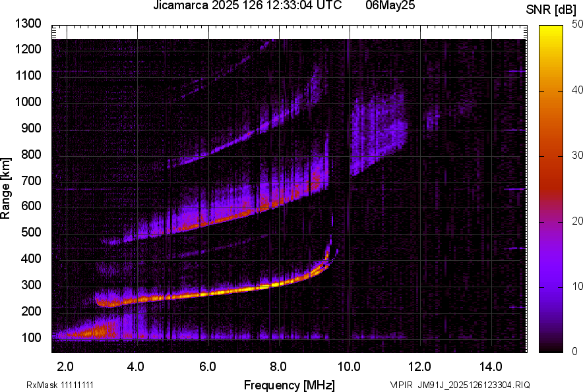
Task: Click the 'Range [km]' axis label
Action: (5, 188)
